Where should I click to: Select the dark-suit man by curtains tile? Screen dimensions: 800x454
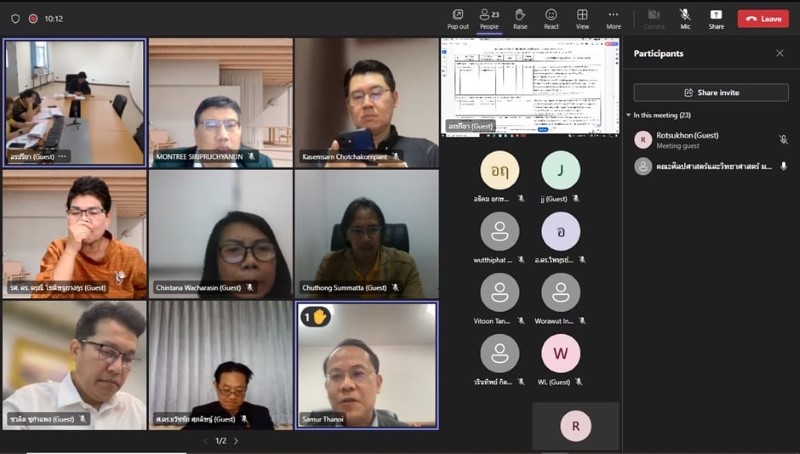[x=221, y=365]
